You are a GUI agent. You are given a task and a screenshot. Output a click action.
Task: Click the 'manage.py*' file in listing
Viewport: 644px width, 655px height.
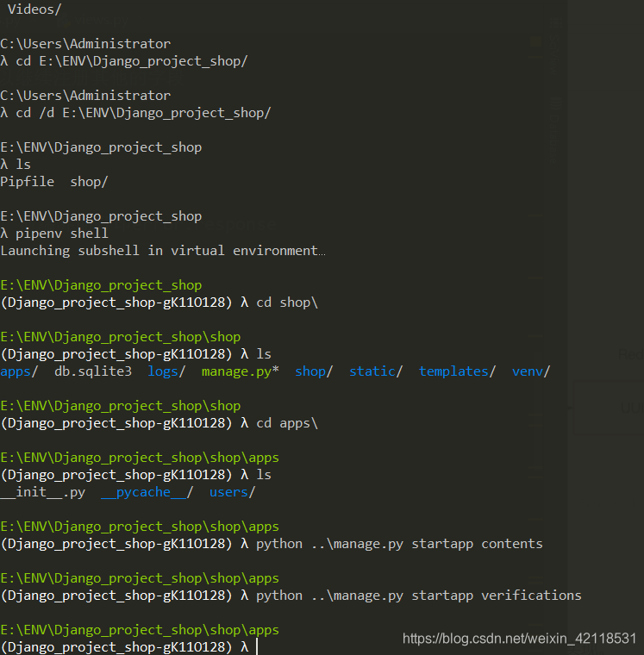[241, 371]
